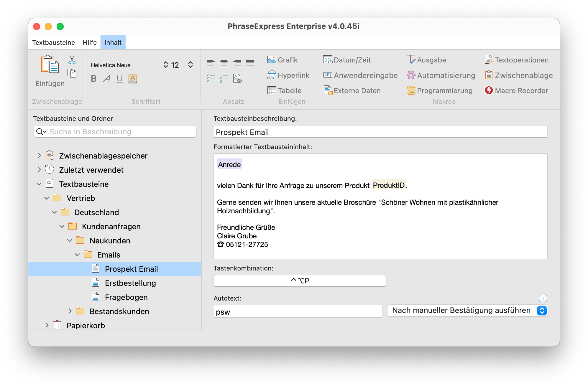Insert a numbered list
588x386 pixels.
click(224, 78)
